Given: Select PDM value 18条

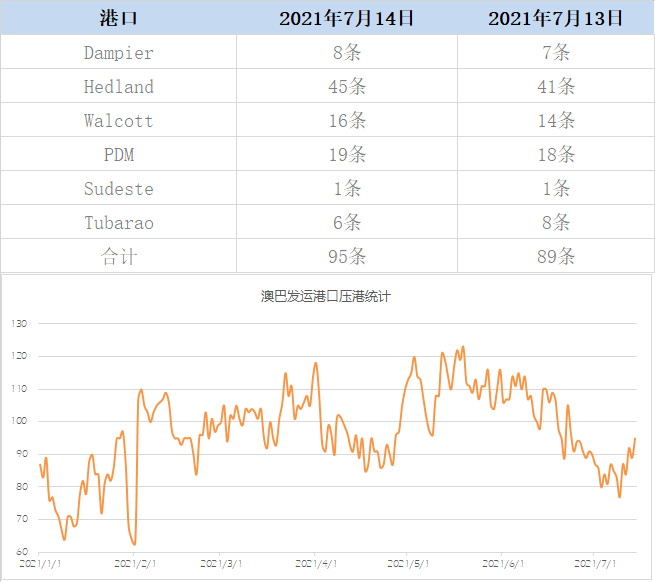Looking at the screenshot, I should (556, 155).
